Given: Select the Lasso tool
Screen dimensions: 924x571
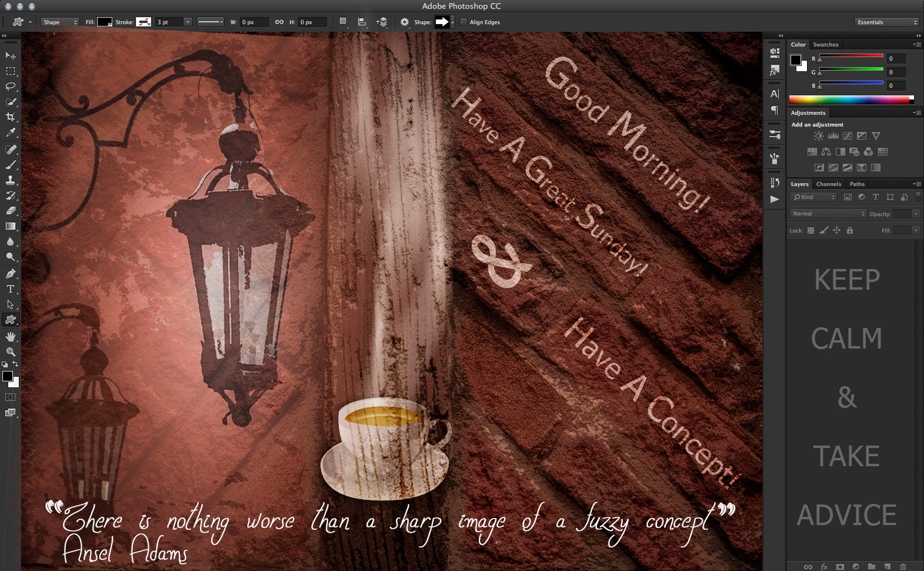Looking at the screenshot, I should coord(10,87).
